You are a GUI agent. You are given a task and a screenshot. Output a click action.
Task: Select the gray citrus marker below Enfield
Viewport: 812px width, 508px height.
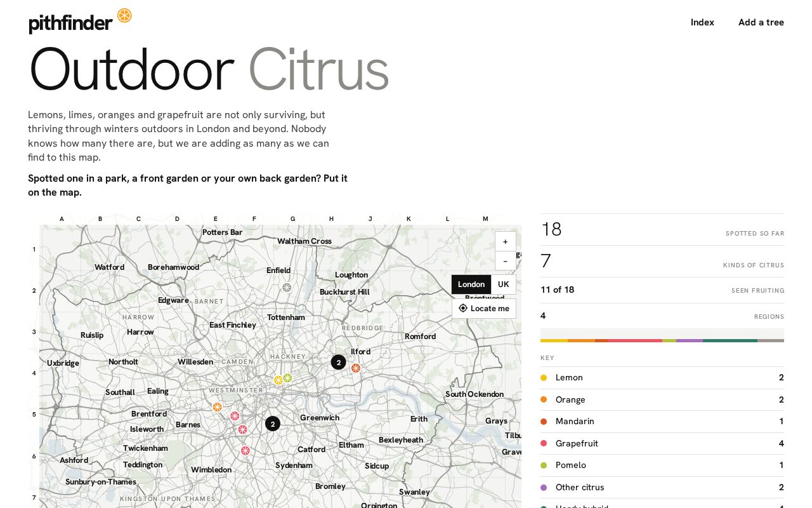coord(287,288)
